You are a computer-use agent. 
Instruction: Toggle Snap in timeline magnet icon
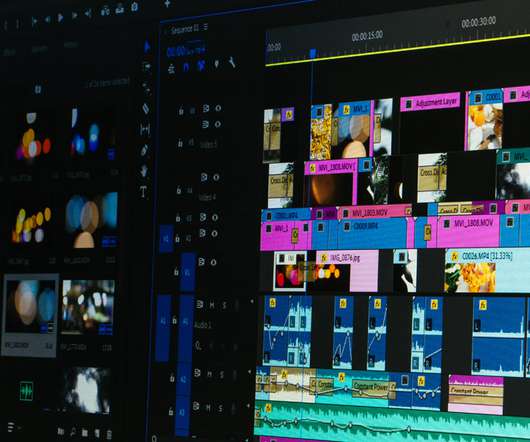[186, 67]
